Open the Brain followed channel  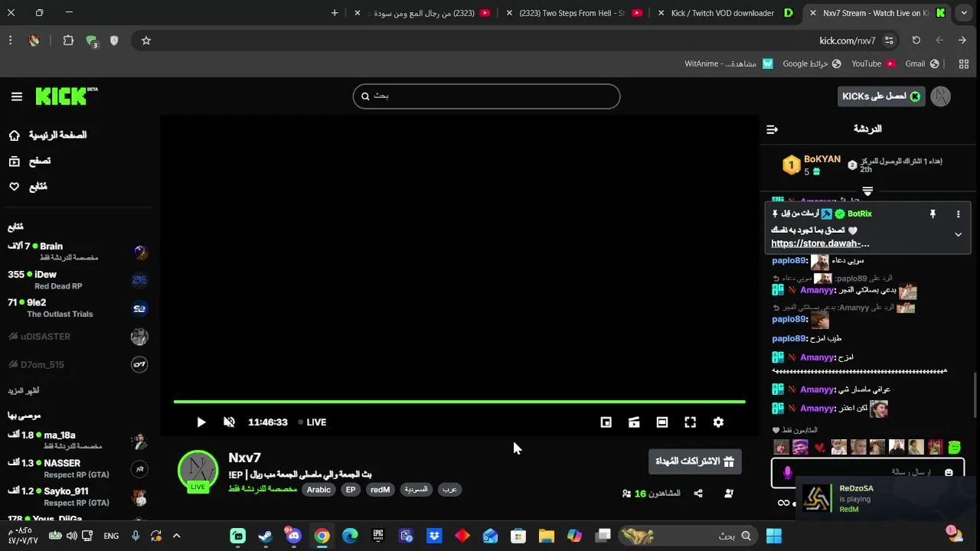(77, 252)
